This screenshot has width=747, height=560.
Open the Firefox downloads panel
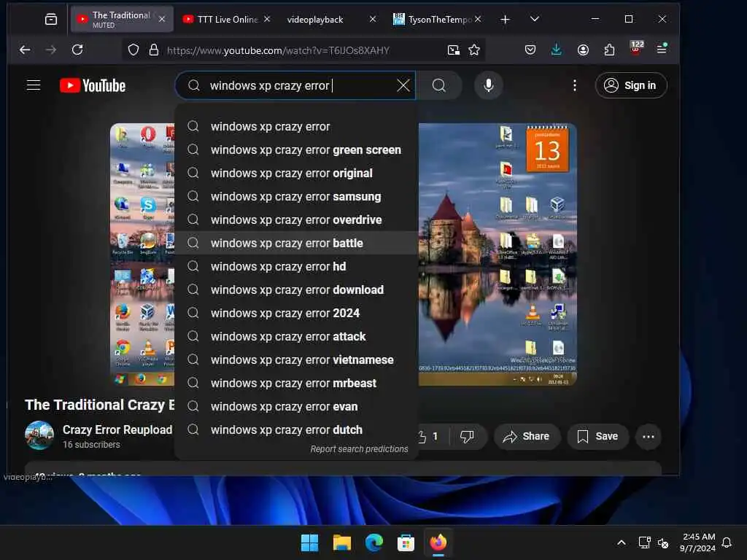pyautogui.click(x=556, y=50)
